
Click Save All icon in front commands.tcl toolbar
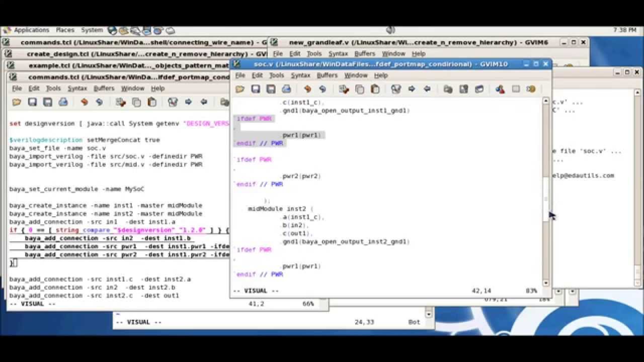pos(47,102)
